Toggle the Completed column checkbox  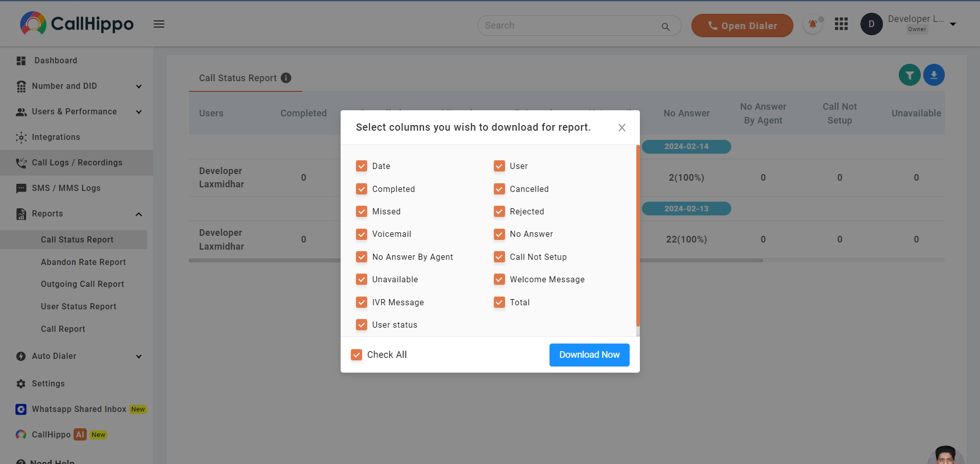pos(362,189)
